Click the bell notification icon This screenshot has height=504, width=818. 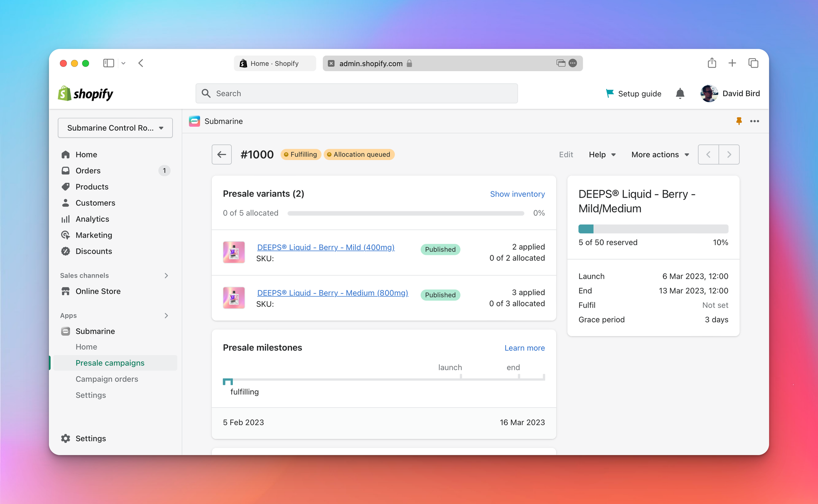coord(680,93)
